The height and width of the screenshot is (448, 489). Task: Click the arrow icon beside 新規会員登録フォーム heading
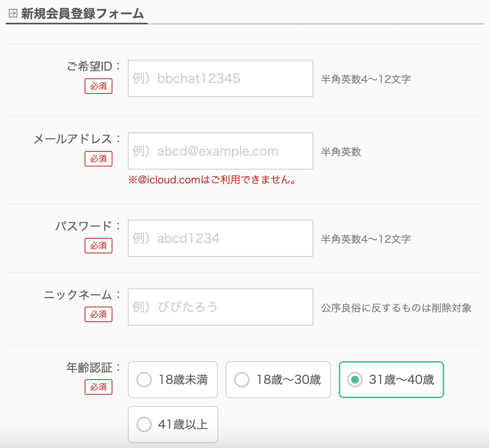click(x=13, y=14)
